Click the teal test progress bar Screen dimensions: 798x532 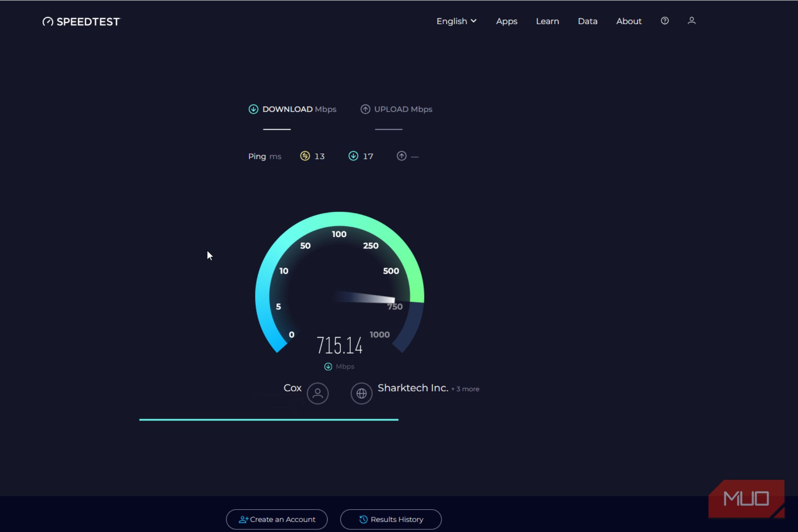(x=269, y=420)
